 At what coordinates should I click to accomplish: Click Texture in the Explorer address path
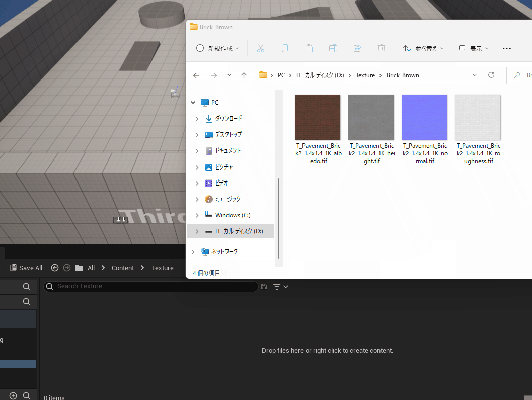point(365,75)
